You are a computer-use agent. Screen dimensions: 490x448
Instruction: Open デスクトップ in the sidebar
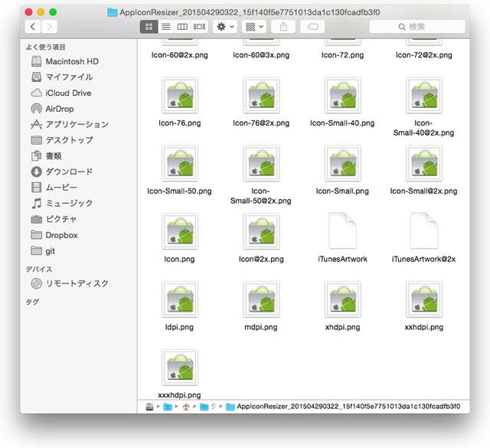(x=62, y=140)
